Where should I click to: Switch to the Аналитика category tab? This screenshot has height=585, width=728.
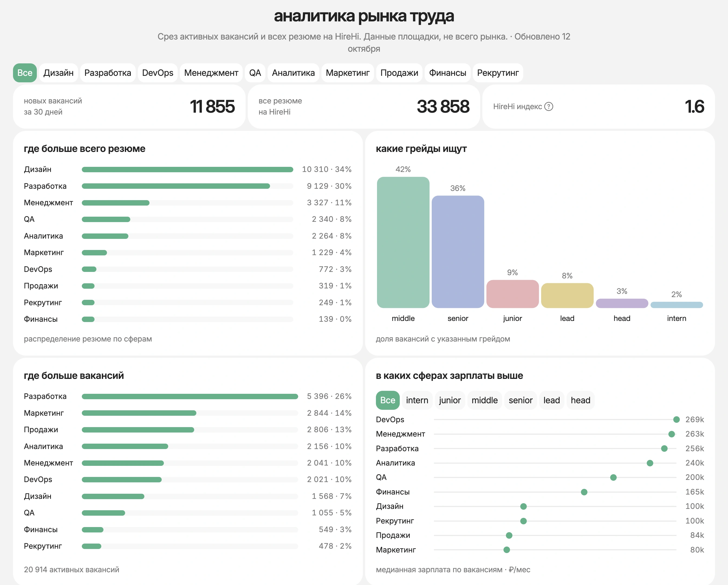point(293,73)
